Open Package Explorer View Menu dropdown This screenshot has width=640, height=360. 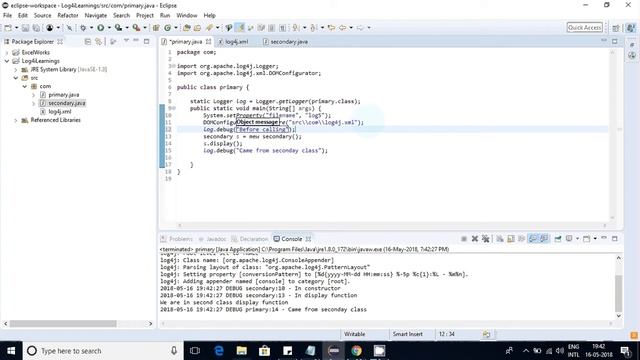click(126, 41)
